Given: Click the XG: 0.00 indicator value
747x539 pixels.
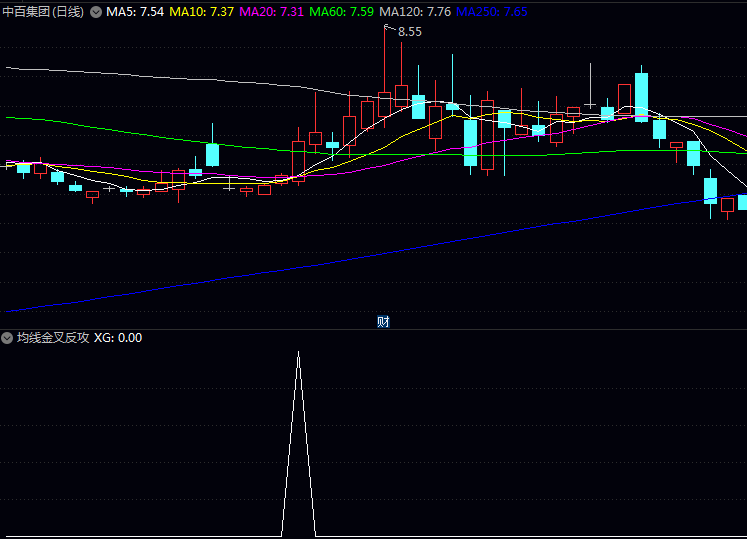Looking at the screenshot, I should tap(118, 338).
